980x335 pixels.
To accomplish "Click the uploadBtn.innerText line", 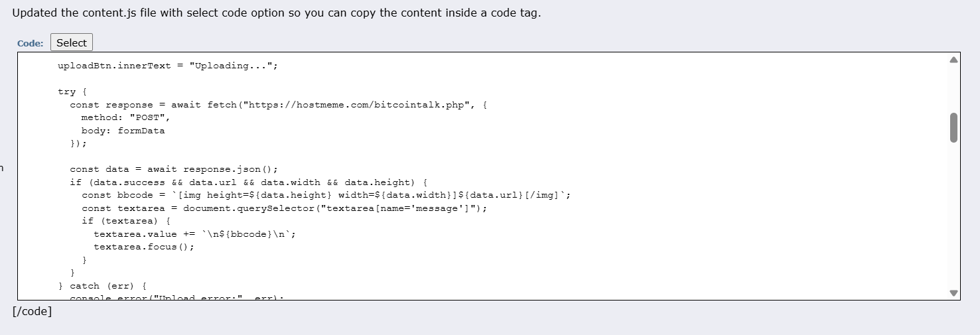I will coord(167,66).
